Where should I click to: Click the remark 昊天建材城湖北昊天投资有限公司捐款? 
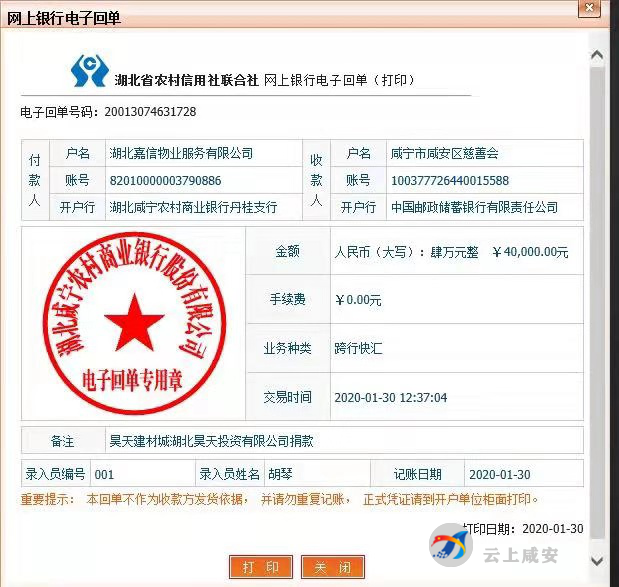pos(211,441)
